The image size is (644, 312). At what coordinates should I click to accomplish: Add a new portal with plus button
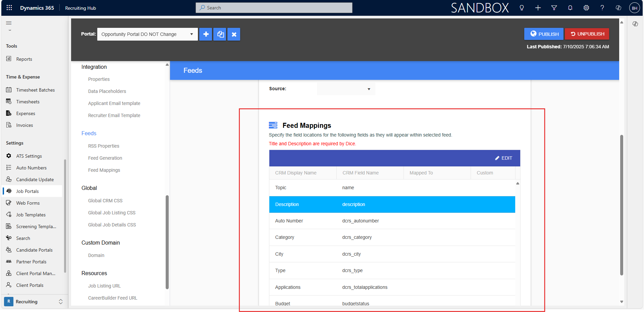click(x=206, y=34)
